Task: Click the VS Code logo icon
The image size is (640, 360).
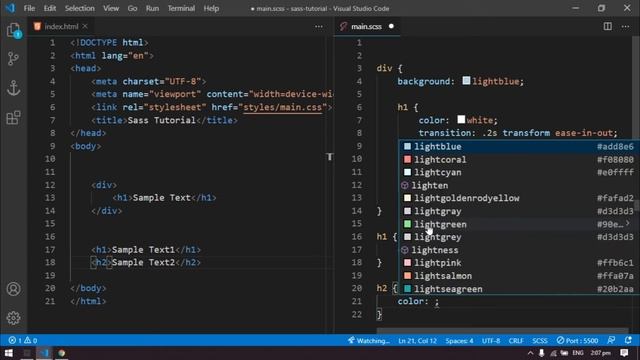Action: 10,8
